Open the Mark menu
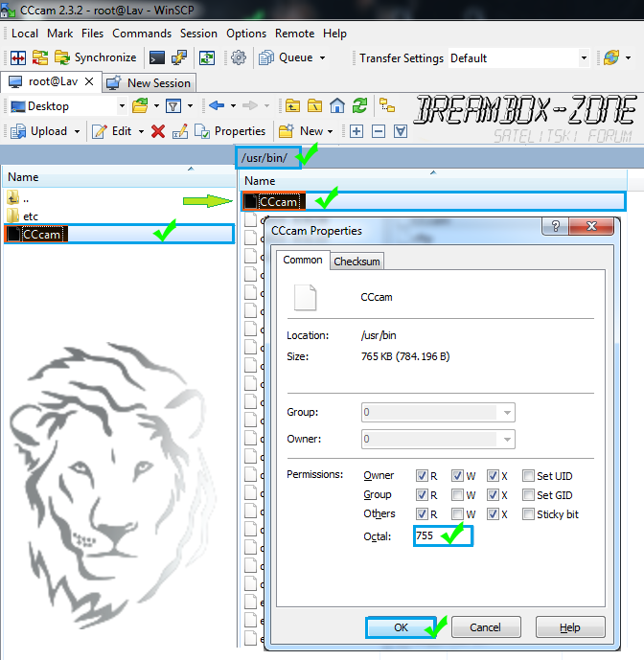The image size is (644, 660). tap(59, 34)
